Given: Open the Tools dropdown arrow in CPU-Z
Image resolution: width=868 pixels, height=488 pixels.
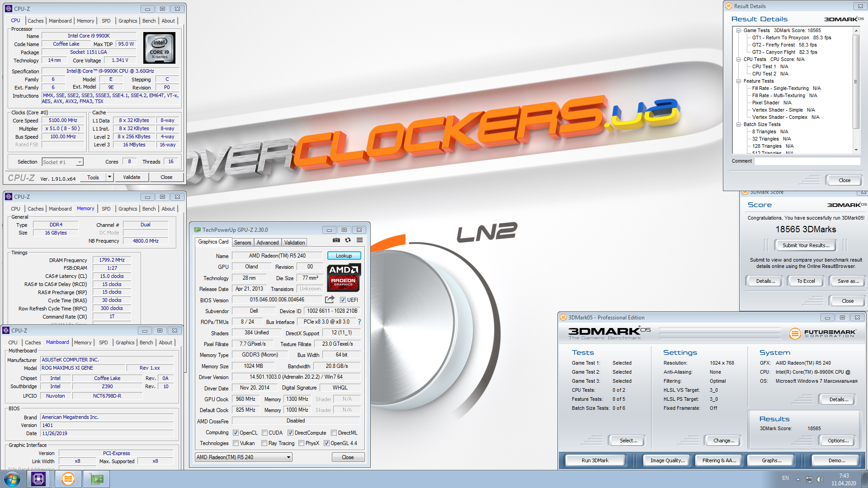Looking at the screenshot, I should [109, 178].
